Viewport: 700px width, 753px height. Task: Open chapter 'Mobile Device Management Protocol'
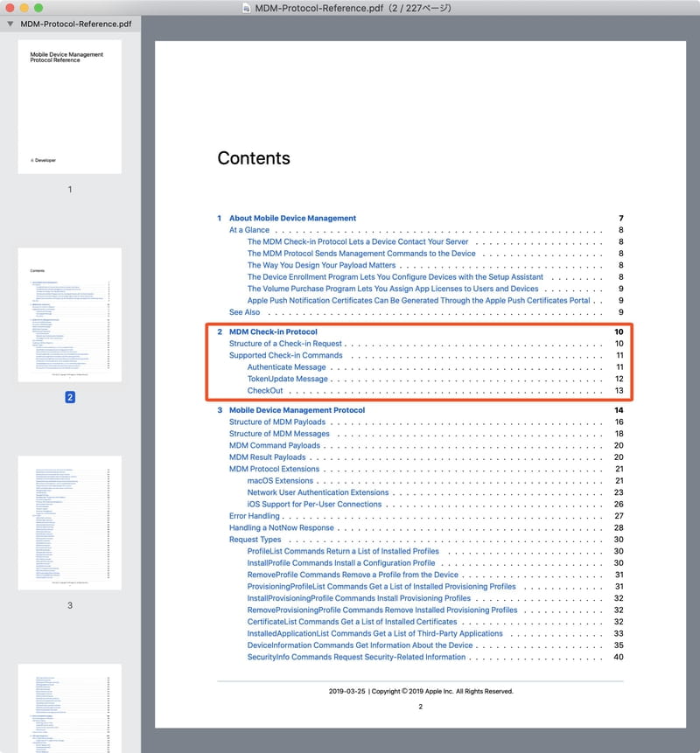point(297,410)
